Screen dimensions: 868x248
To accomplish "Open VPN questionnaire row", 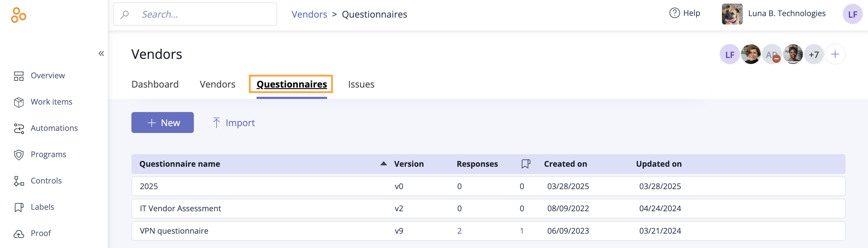I will pyautogui.click(x=488, y=231).
